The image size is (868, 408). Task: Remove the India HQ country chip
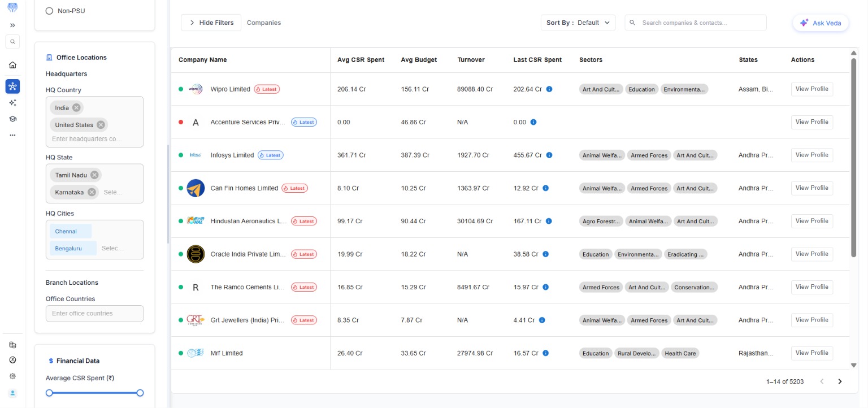(76, 108)
